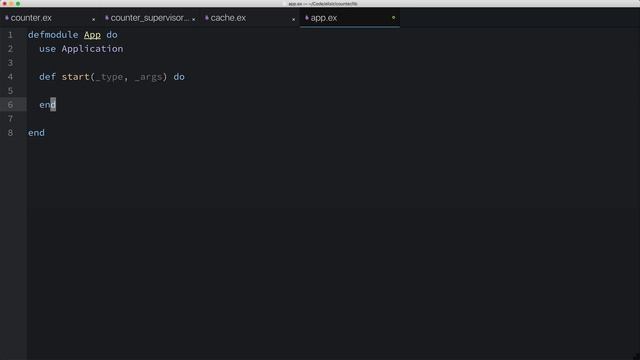Click the Elixir file icon on counter.ex tab

(x=7, y=18)
